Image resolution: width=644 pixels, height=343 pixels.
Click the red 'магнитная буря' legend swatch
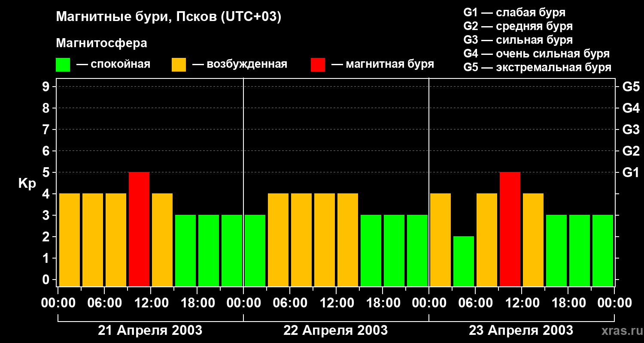[318, 65]
